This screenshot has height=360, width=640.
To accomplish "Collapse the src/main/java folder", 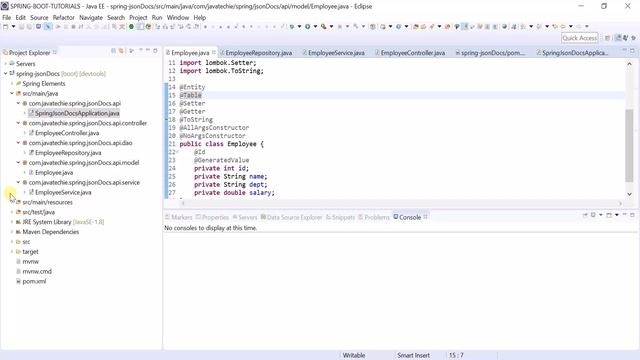I will click(12, 93).
